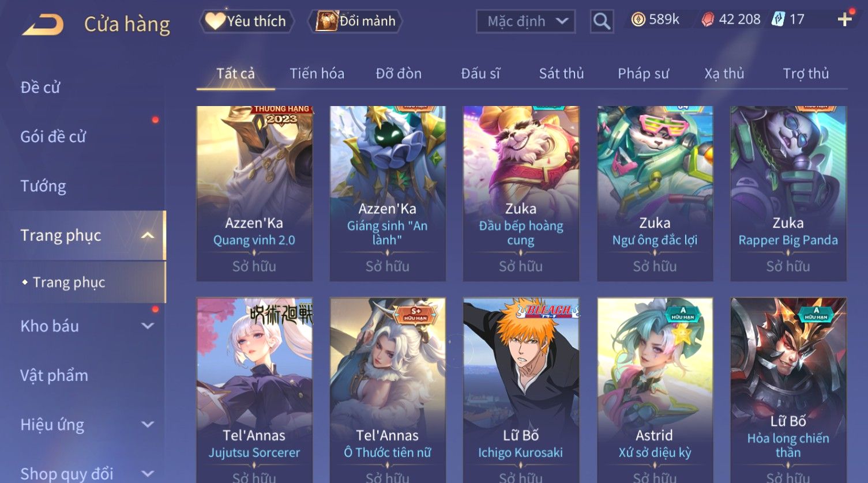Click the heart icon in Yêu thích
This screenshot has width=868, height=483.
click(x=215, y=21)
